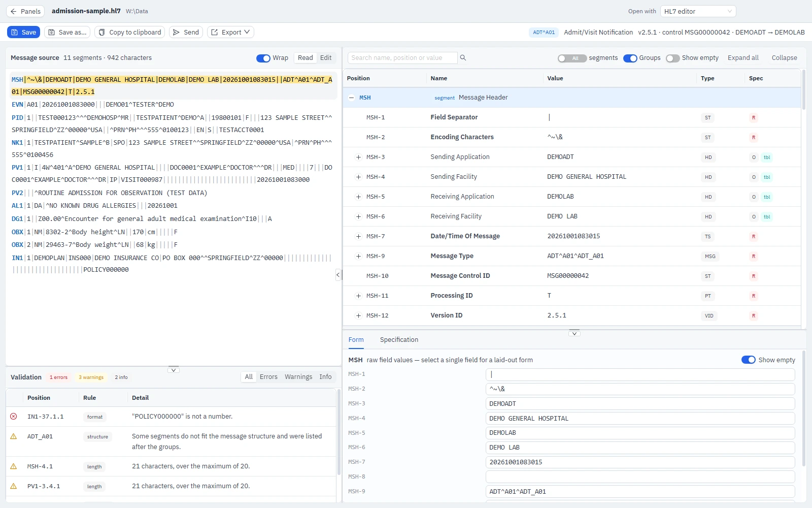This screenshot has width=812, height=508.
Task: Switch message source to Edit mode
Action: (x=326, y=58)
